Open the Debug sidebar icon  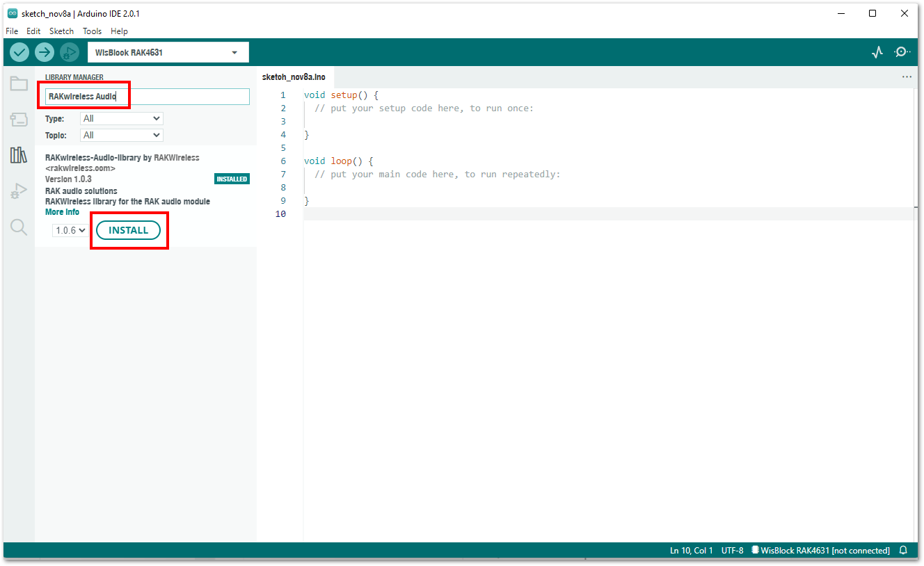19,191
